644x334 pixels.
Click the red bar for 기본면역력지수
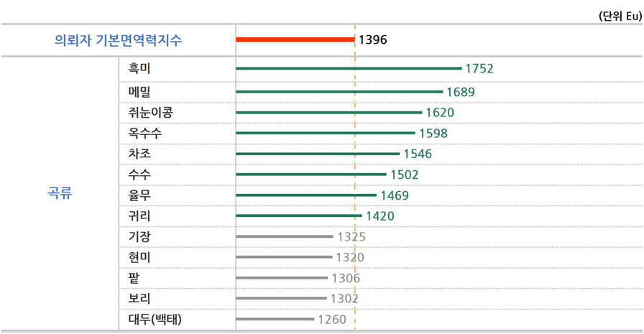[x=295, y=40]
